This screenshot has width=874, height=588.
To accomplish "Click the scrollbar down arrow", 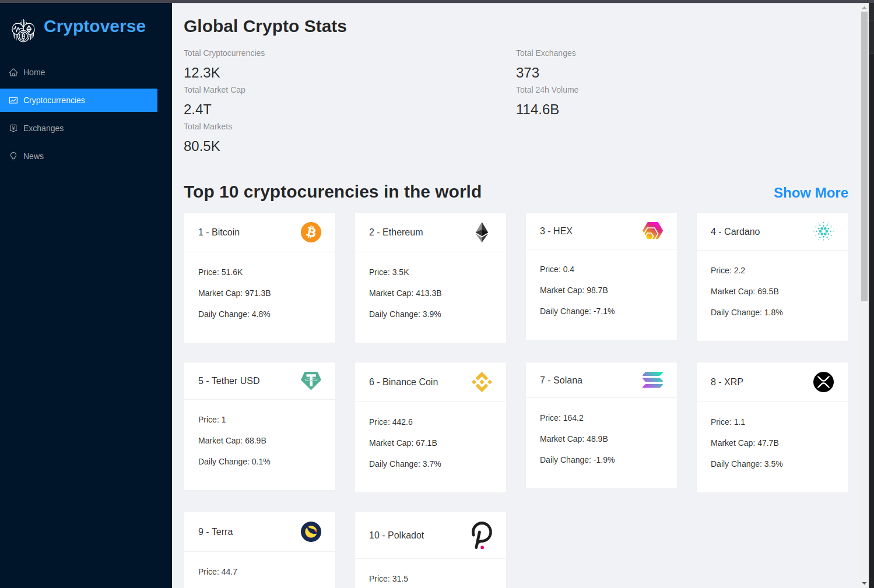I will (x=864, y=583).
